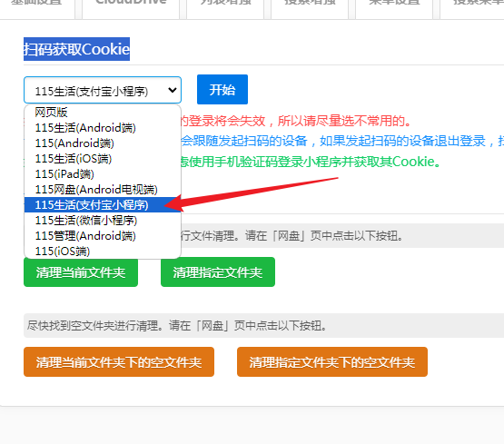This screenshot has width=504, height=444.
Task: Select 115生活(iOS端) option
Action: click(103, 159)
